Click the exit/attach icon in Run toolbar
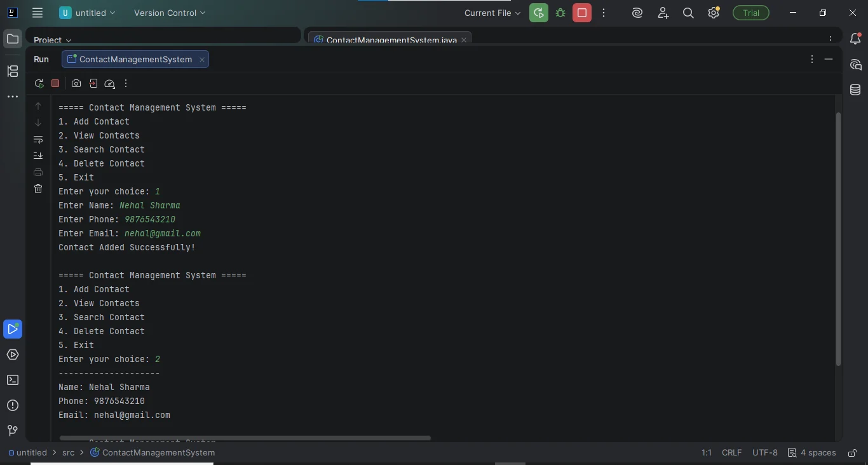The height and width of the screenshot is (465, 868). (93, 83)
